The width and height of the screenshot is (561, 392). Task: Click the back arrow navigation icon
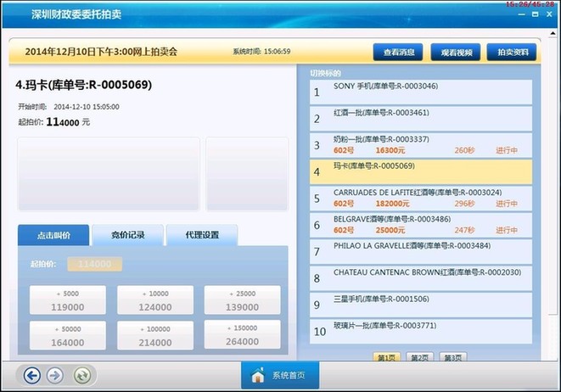point(32,375)
